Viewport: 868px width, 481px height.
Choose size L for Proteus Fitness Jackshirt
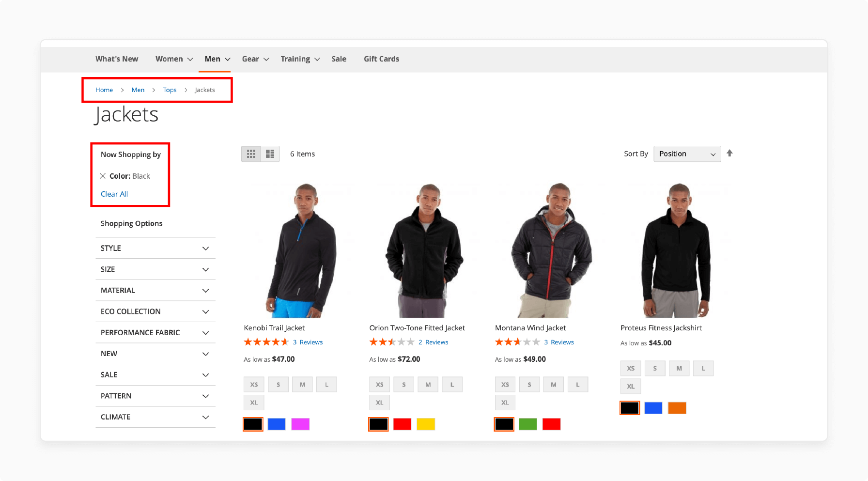click(703, 368)
